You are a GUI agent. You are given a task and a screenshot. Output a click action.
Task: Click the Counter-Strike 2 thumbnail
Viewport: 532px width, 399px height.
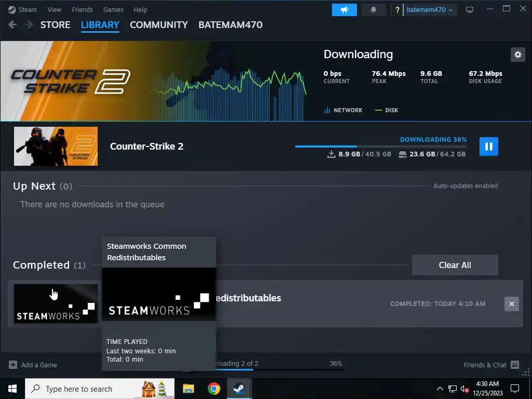(56, 146)
